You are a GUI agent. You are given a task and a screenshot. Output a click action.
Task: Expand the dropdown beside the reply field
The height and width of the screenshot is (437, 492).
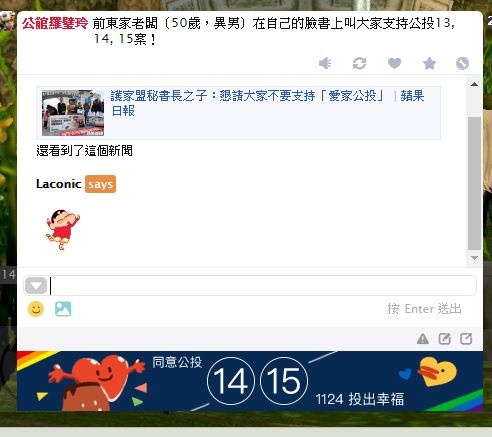tap(36, 285)
